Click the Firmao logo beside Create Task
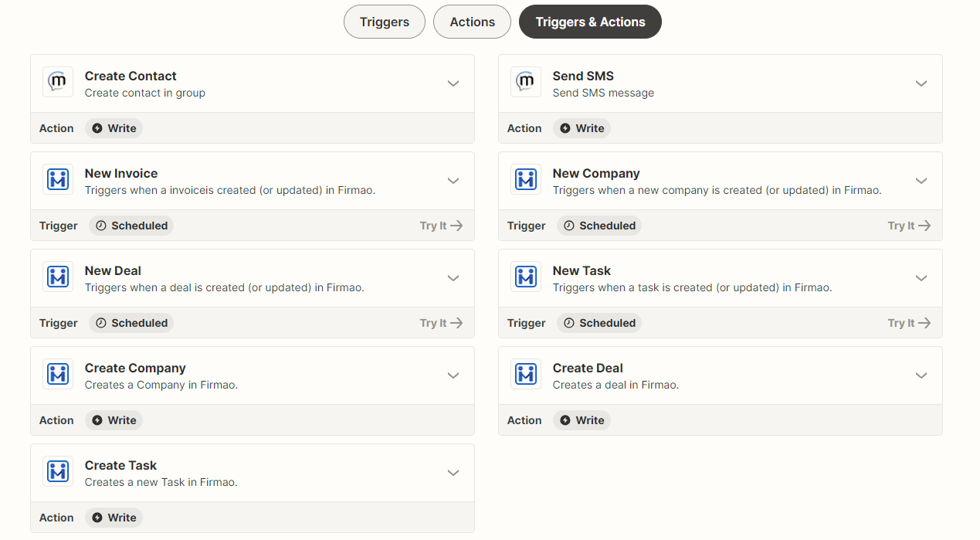This screenshot has height=540, width=980. click(x=58, y=471)
